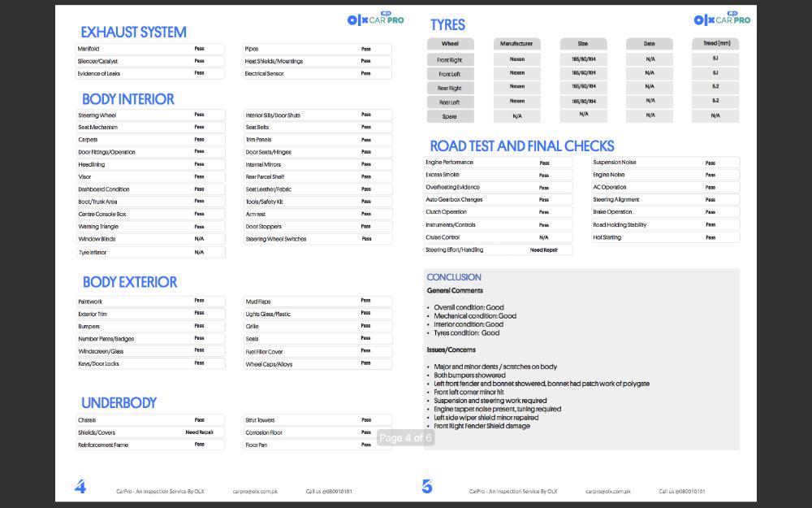Viewport: 812px width, 508px height.
Task: Click the Steering Effort/Handling row
Action: tap(498, 250)
